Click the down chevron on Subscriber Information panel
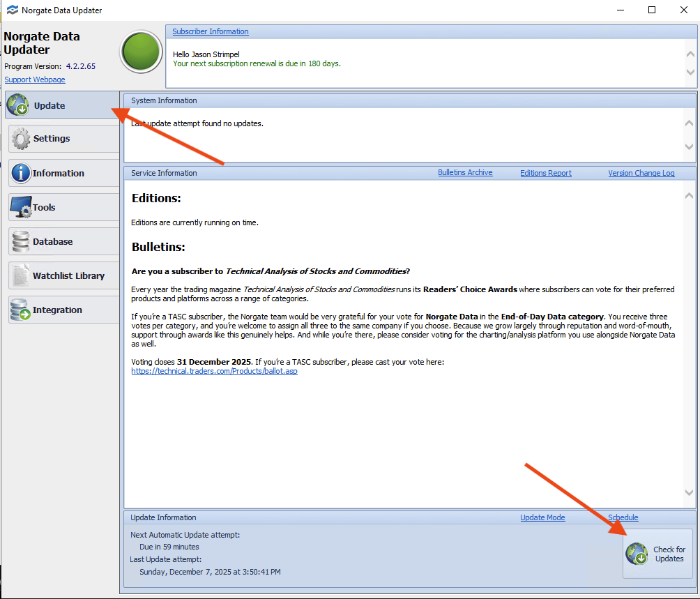 click(x=689, y=73)
